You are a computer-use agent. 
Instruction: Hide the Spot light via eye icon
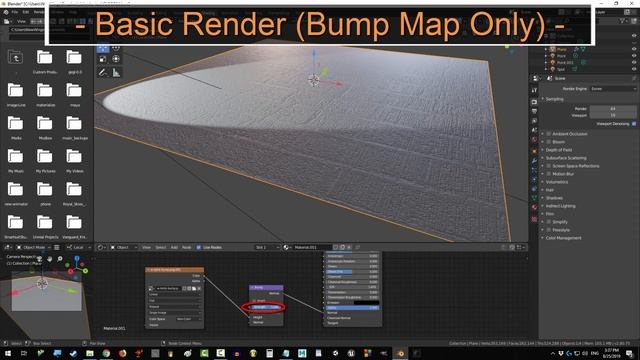coord(634,69)
